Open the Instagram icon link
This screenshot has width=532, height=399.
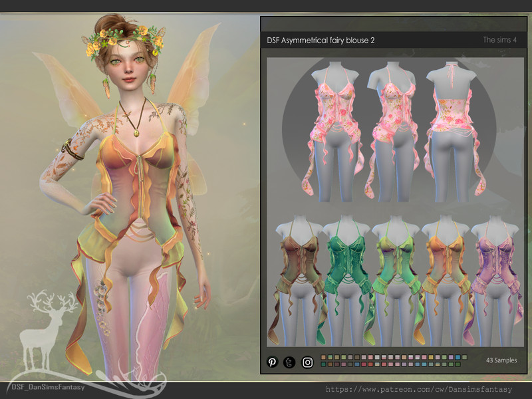pyautogui.click(x=307, y=362)
